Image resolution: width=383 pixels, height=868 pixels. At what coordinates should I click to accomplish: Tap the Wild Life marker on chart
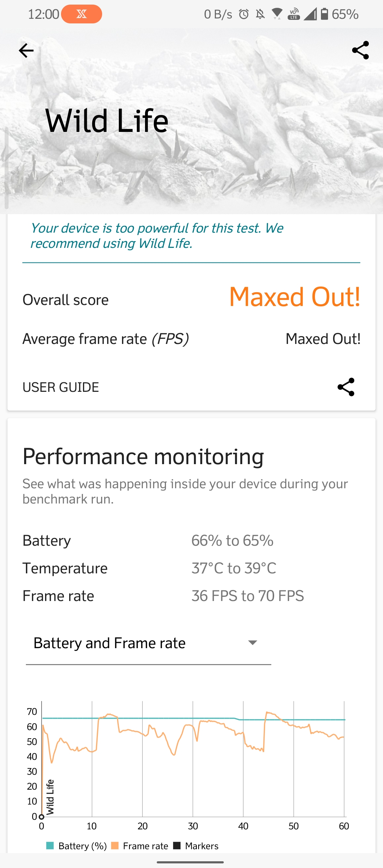coord(50,797)
